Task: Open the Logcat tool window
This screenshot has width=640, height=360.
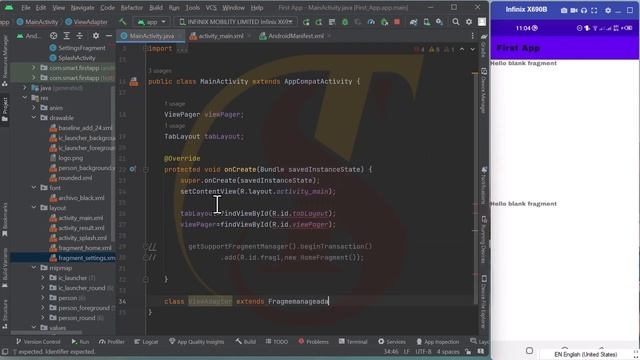Action: coord(146,342)
